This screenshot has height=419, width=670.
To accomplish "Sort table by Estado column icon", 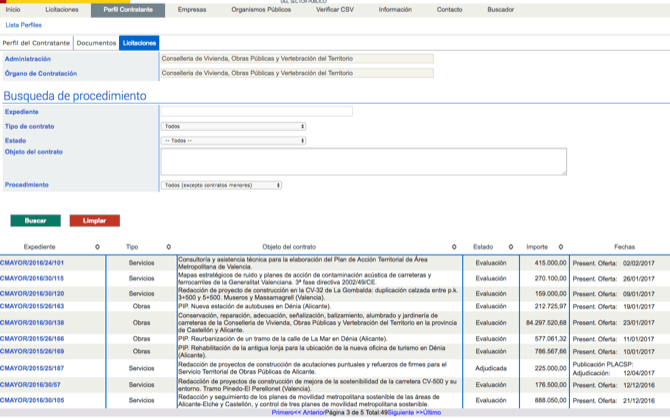I will 511,247.
